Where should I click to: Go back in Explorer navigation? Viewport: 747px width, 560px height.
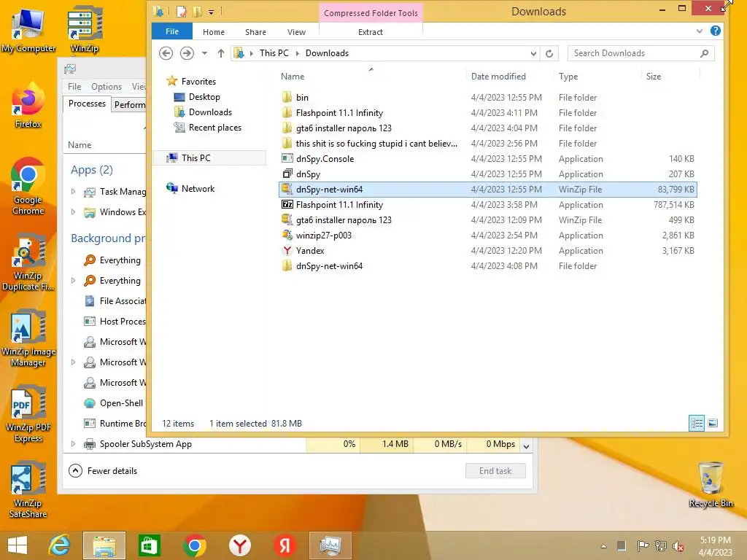tap(166, 53)
